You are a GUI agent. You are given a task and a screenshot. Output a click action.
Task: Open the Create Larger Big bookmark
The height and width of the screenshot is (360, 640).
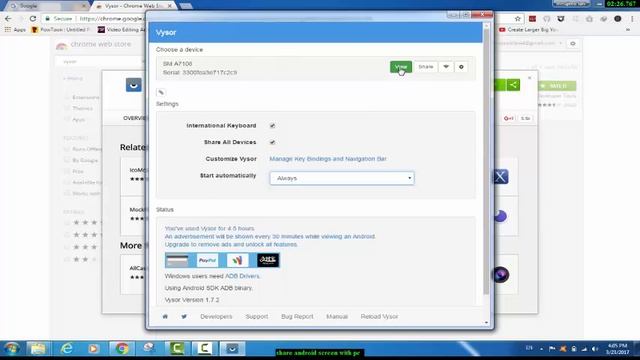point(528,30)
